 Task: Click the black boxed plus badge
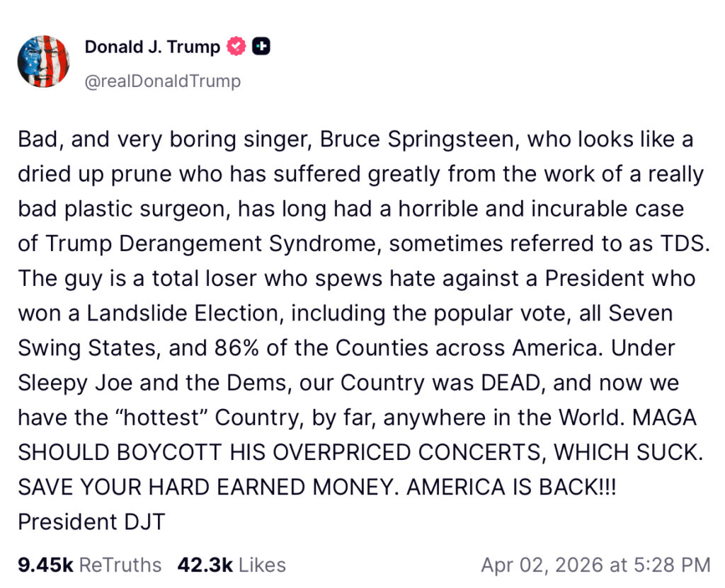coord(261,47)
